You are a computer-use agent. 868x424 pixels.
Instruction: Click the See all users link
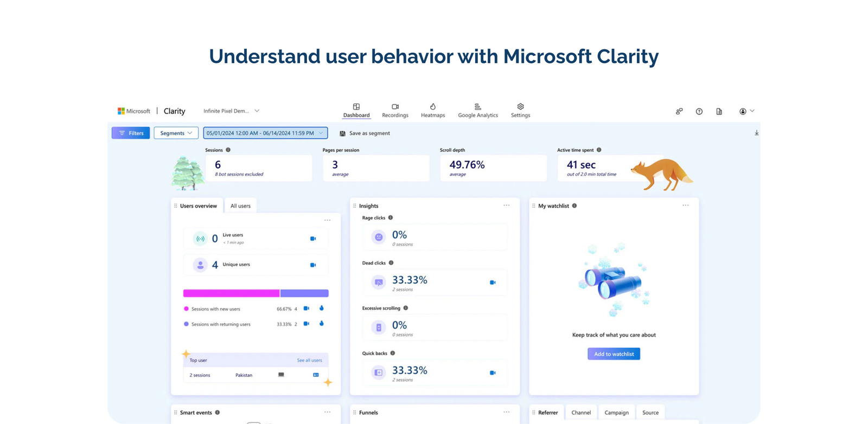309,360
